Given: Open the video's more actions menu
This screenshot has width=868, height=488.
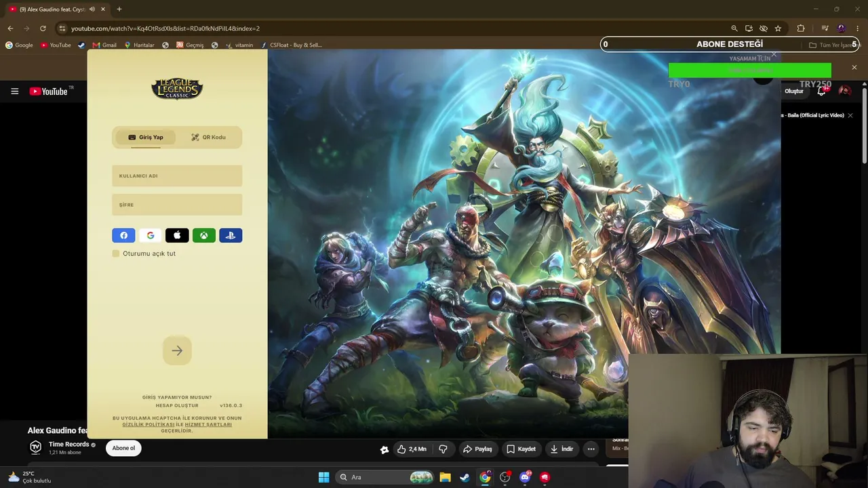Looking at the screenshot, I should click(x=591, y=449).
